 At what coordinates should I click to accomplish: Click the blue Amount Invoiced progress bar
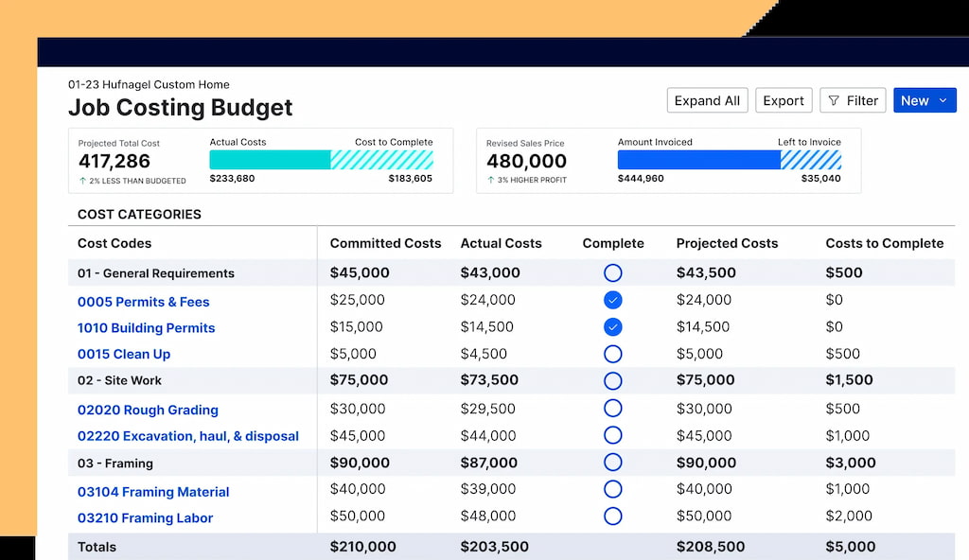click(699, 160)
